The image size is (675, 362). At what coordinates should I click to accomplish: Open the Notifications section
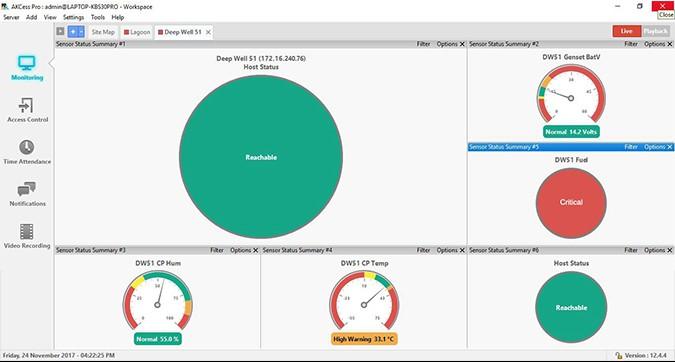[x=27, y=194]
